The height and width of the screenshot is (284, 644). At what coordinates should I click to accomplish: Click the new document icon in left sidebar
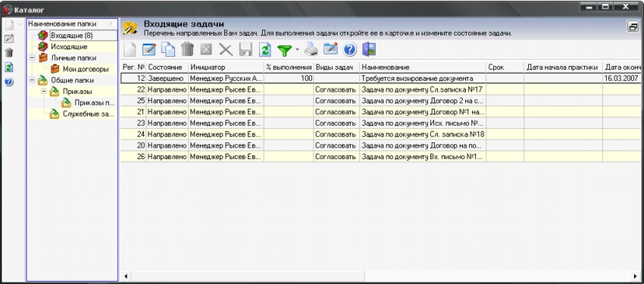[x=9, y=25]
